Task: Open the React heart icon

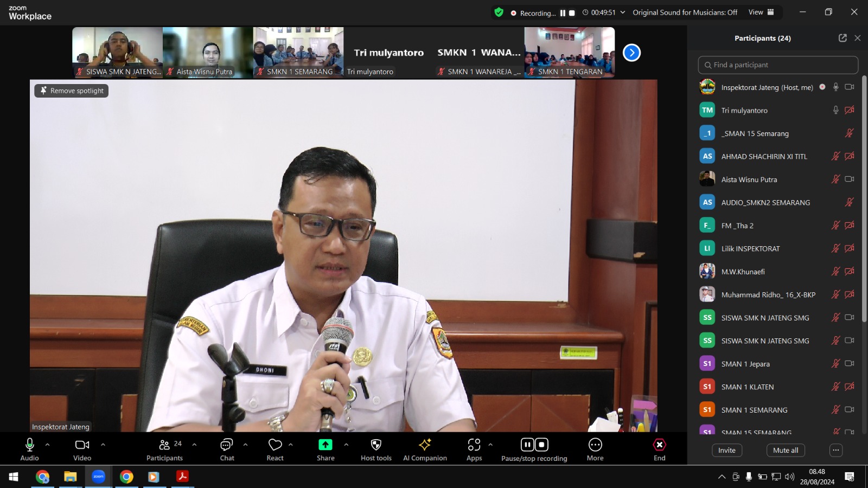Action: tap(275, 445)
